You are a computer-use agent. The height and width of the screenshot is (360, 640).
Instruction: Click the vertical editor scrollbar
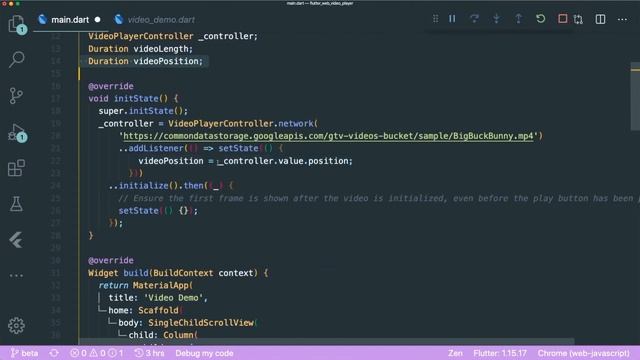point(635,96)
